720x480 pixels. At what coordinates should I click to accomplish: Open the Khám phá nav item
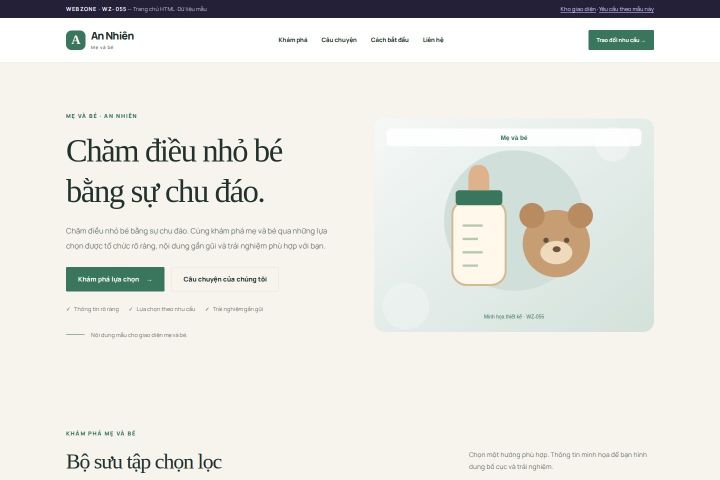293,40
